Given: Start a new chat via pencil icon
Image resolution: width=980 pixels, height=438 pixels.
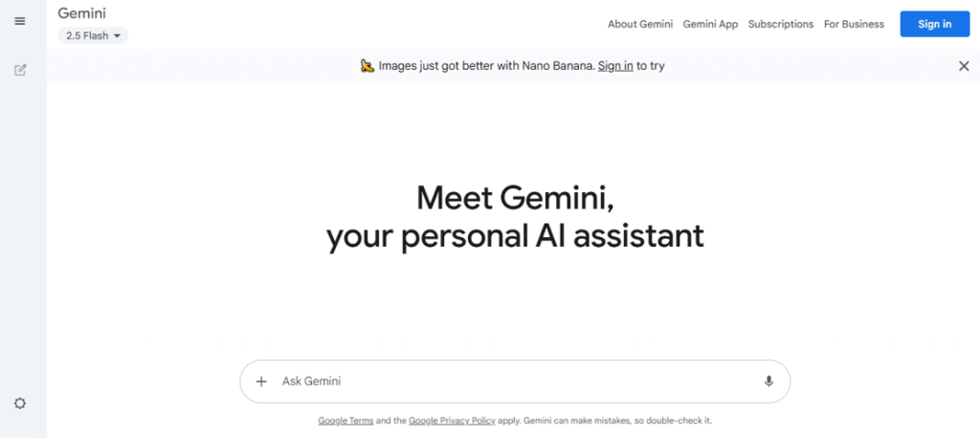Looking at the screenshot, I should [20, 70].
